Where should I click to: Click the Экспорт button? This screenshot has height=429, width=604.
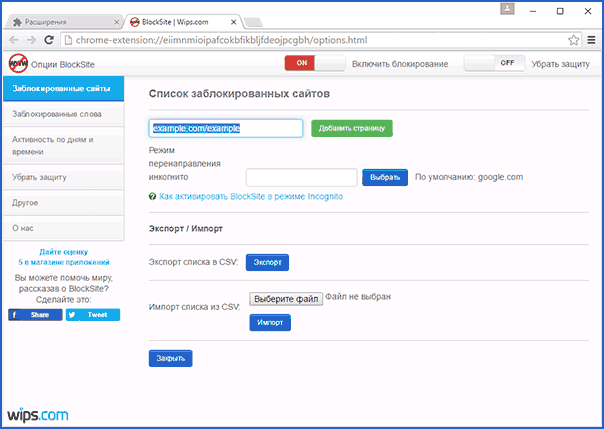click(x=267, y=262)
